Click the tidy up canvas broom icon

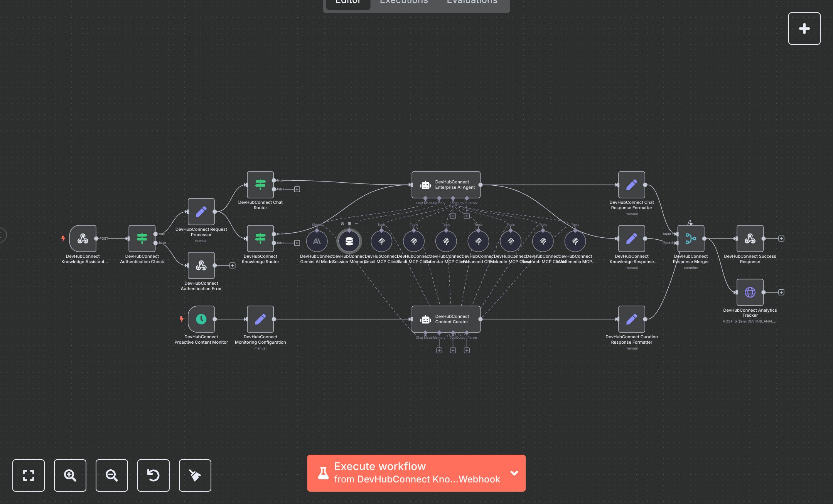tap(195, 475)
